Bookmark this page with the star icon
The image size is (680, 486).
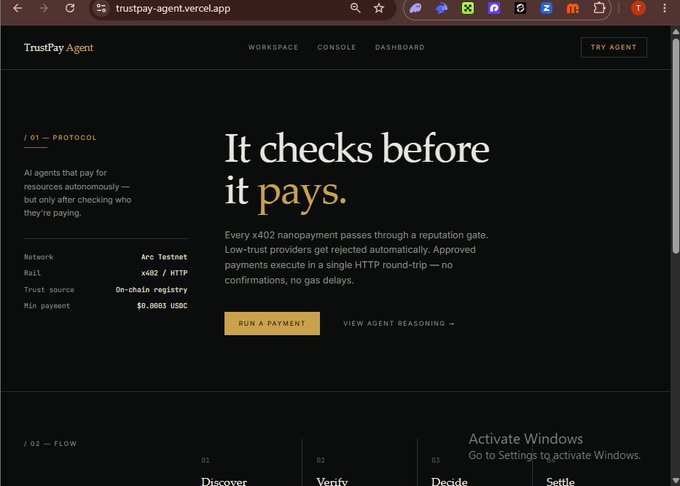379,8
